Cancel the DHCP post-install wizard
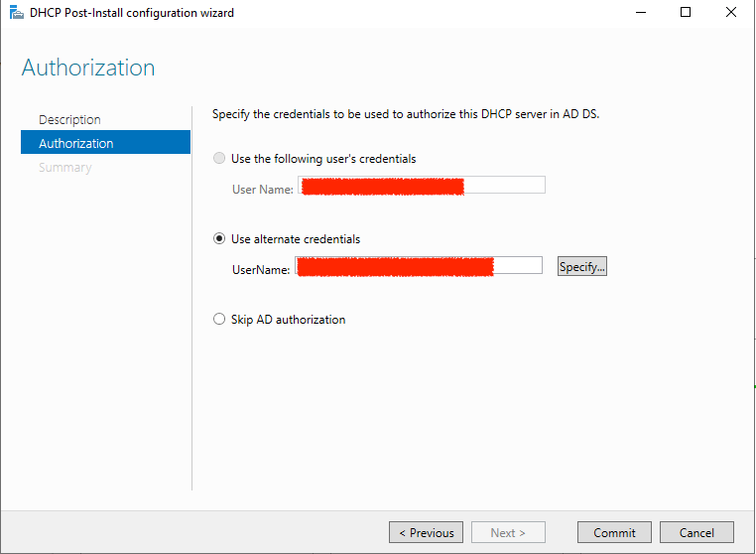This screenshot has width=756, height=554. 695,533
